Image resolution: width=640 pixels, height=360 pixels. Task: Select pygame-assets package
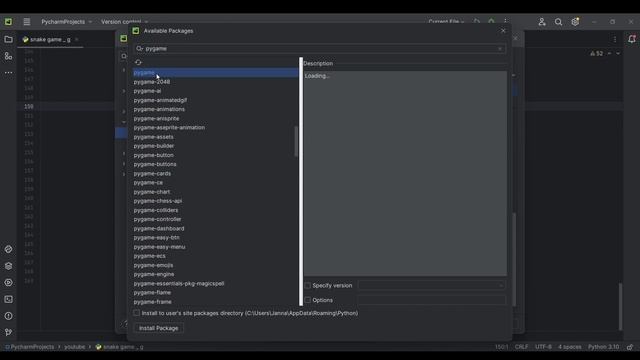pos(216,137)
